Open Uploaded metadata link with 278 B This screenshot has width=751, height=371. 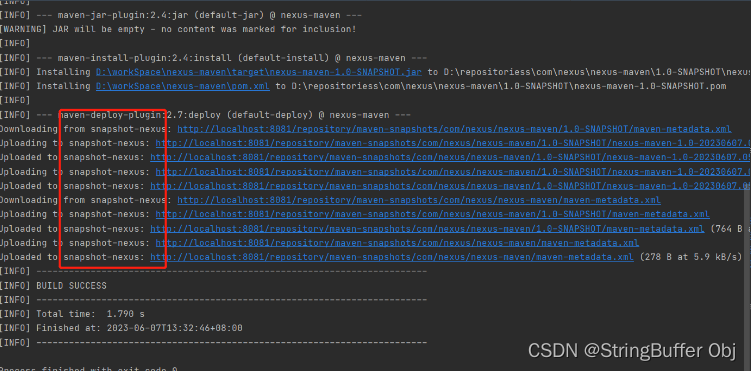[392, 257]
